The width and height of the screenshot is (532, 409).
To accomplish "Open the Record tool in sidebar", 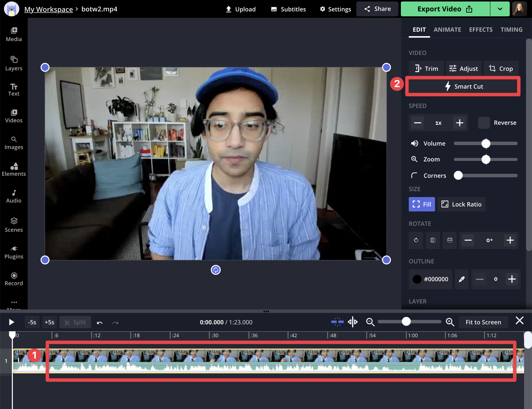I will 14,279.
